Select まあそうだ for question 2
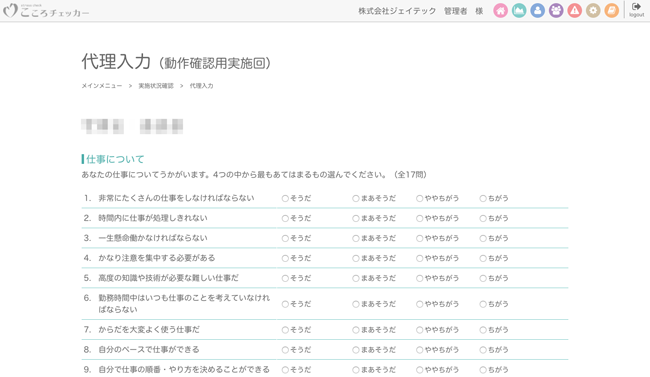 tap(356, 219)
